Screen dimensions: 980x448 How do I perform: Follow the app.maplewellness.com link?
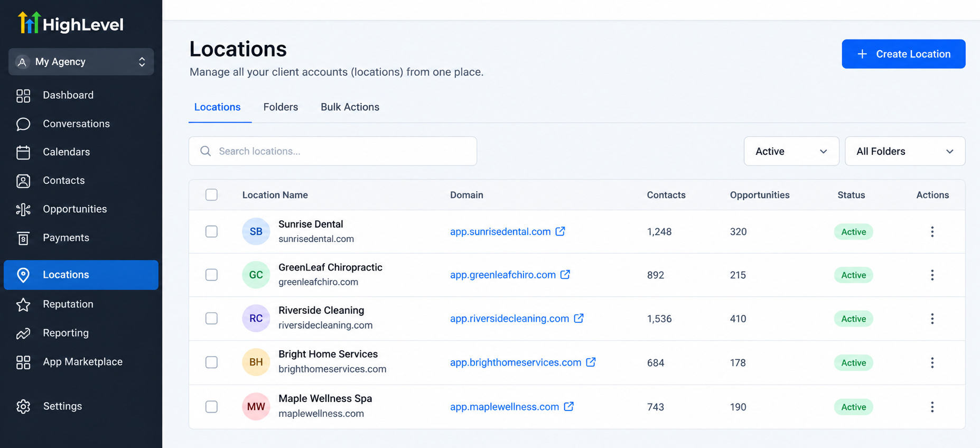point(505,407)
